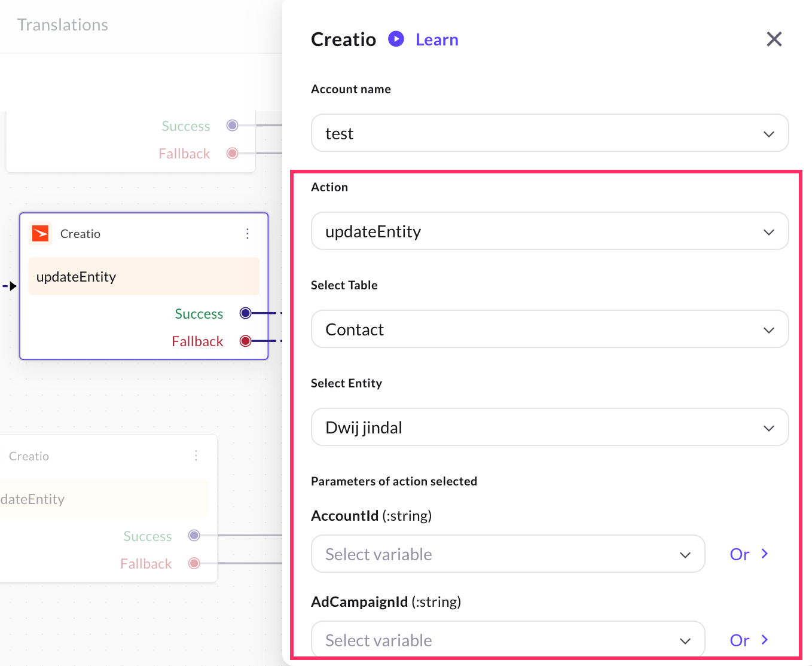Open three-dot menu on selected Creatio node

248,234
